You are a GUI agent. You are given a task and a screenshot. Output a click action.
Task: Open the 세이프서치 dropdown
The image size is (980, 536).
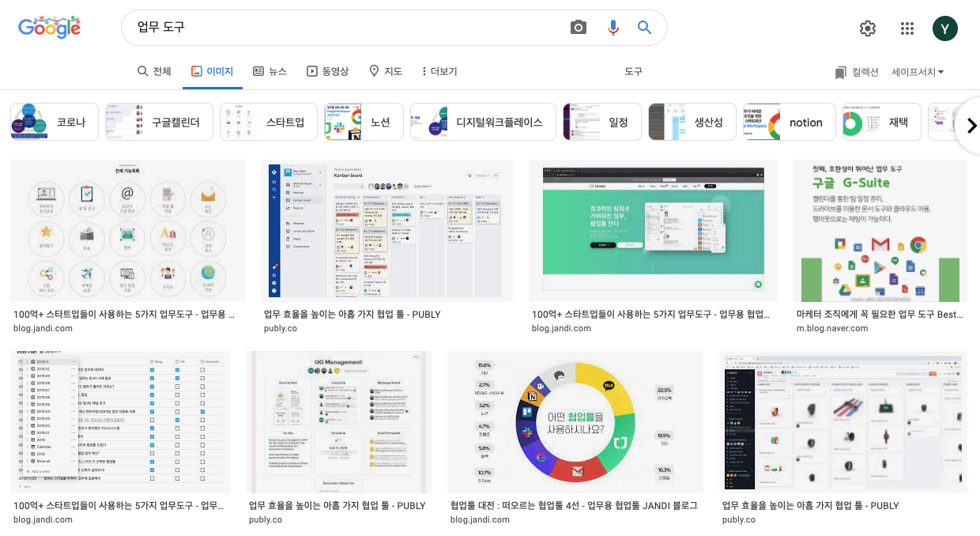pyautogui.click(x=918, y=72)
